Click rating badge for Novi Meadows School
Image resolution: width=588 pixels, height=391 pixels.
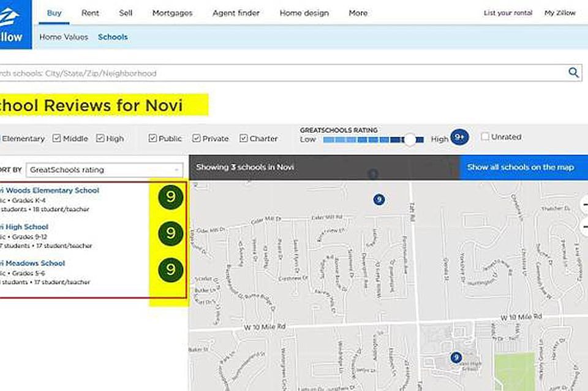click(x=170, y=270)
